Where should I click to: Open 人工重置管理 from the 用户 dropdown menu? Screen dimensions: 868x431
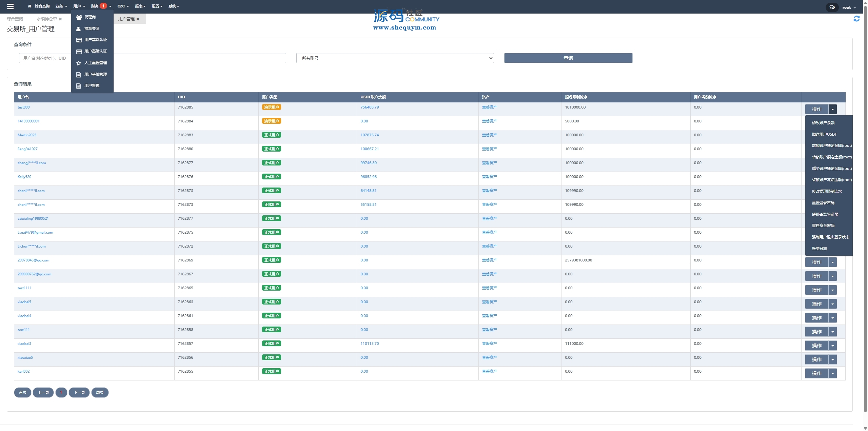click(x=95, y=63)
